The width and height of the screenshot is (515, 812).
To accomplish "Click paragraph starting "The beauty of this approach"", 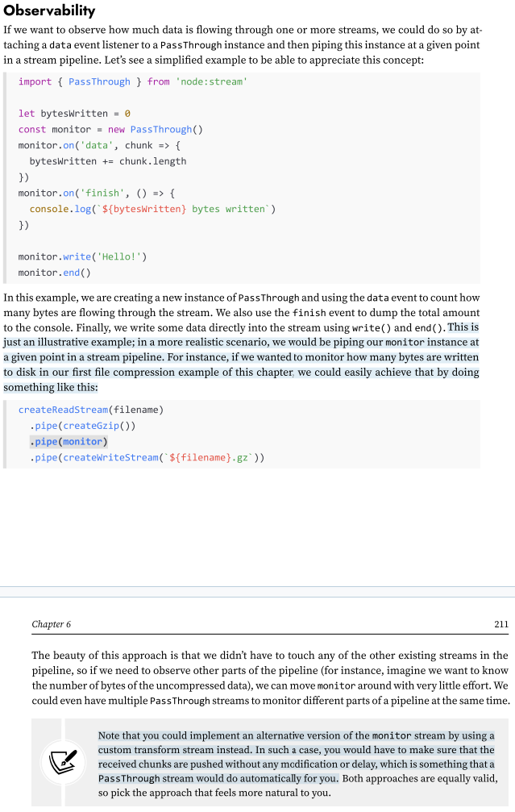I will tap(271, 678).
